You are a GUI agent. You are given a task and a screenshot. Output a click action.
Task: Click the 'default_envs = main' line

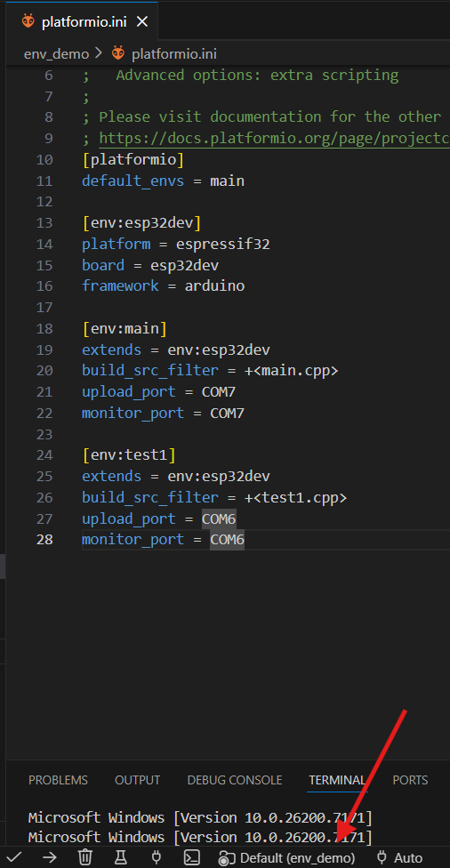coord(163,181)
